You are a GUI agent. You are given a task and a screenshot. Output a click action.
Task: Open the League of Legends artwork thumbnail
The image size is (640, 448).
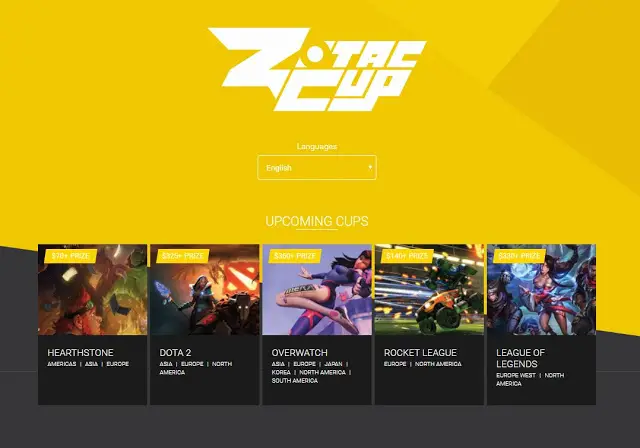pyautogui.click(x=541, y=290)
